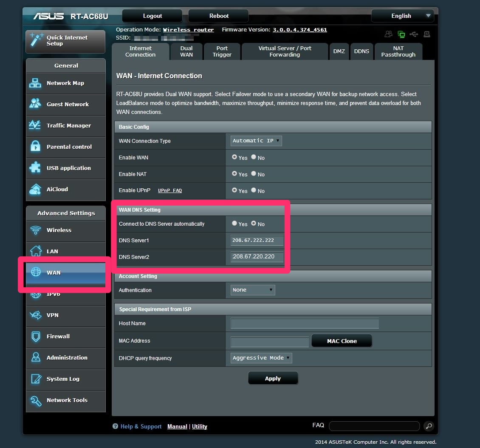The image size is (480, 448).
Task: Click the Wireless signal icon
Action: [x=36, y=230]
